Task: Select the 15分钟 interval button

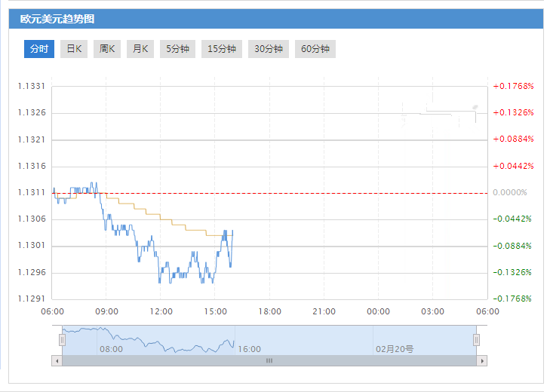Action: [222, 49]
